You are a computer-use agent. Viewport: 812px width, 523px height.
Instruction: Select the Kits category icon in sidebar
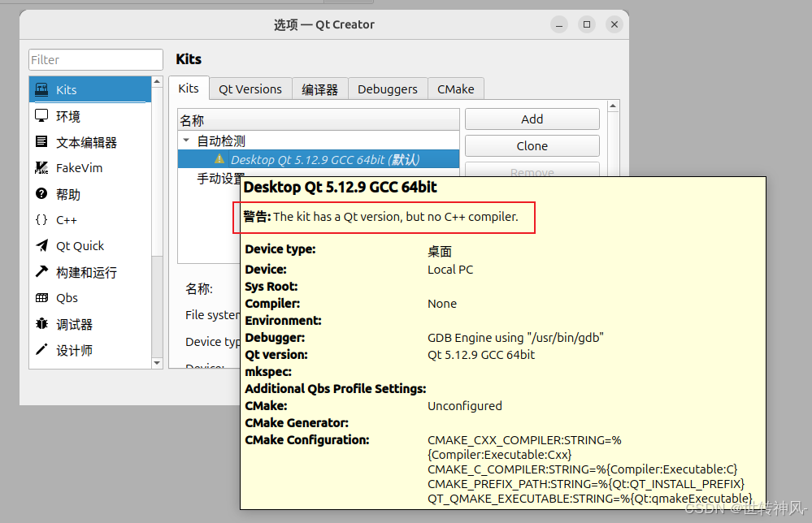click(41, 89)
